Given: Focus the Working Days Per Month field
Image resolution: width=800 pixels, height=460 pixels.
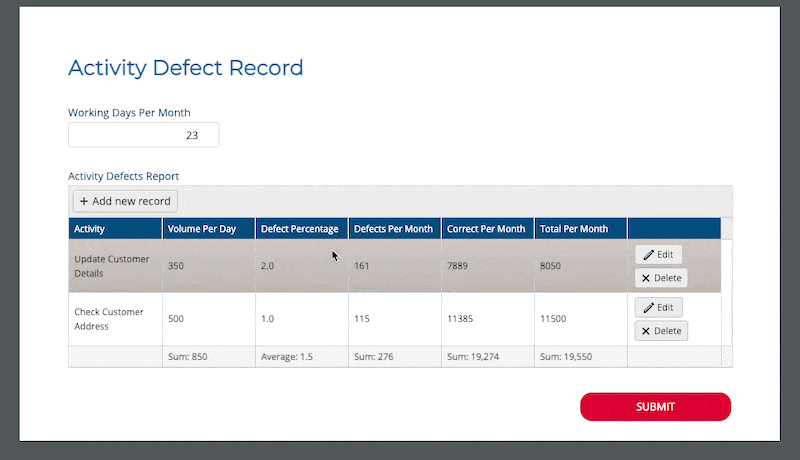Looking at the screenshot, I should [143, 135].
